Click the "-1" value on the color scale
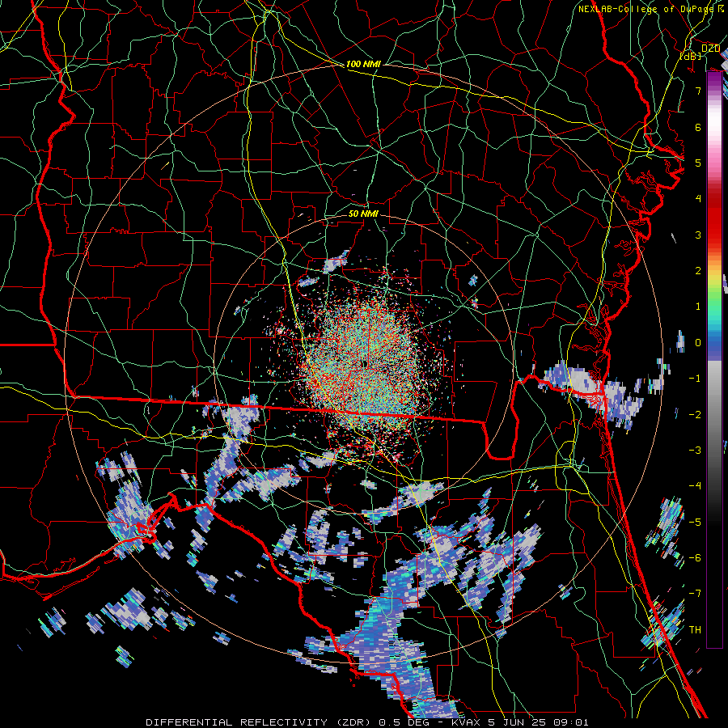The width and height of the screenshot is (728, 728). point(695,379)
